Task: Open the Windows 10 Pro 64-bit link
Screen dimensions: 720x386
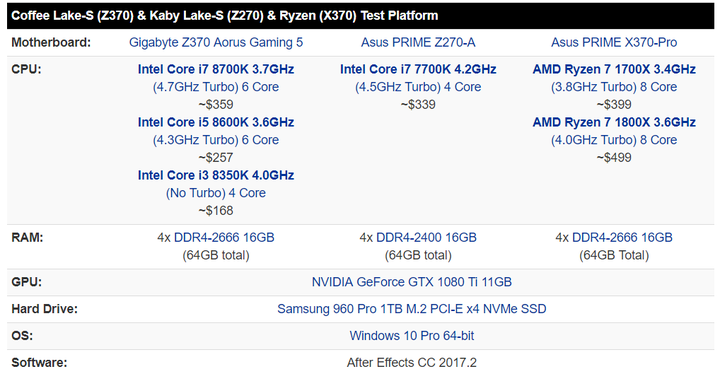Action: coord(411,336)
